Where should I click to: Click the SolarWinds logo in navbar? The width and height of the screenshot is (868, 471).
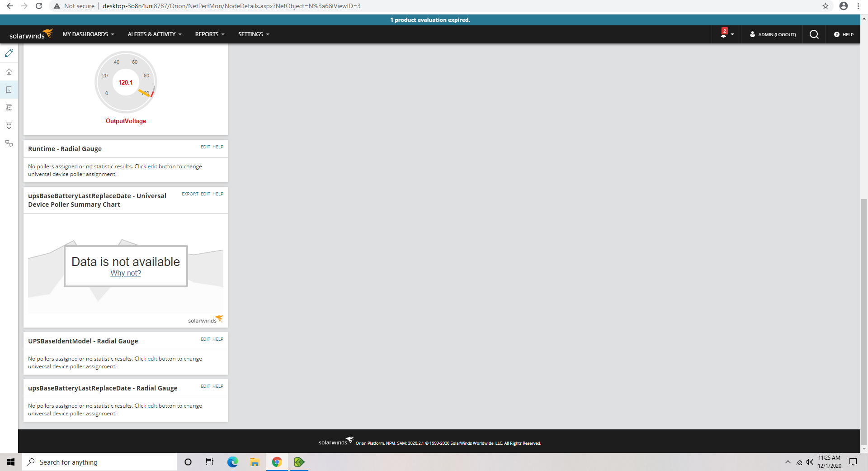pos(31,34)
